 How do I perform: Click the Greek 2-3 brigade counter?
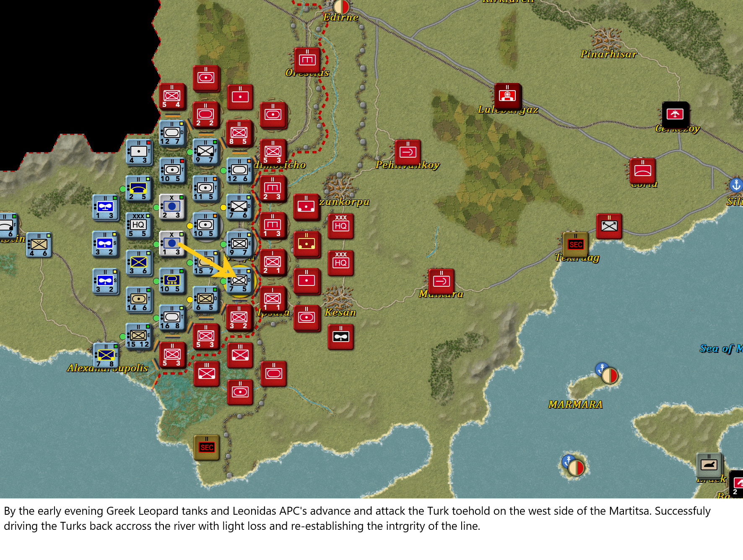point(172,207)
